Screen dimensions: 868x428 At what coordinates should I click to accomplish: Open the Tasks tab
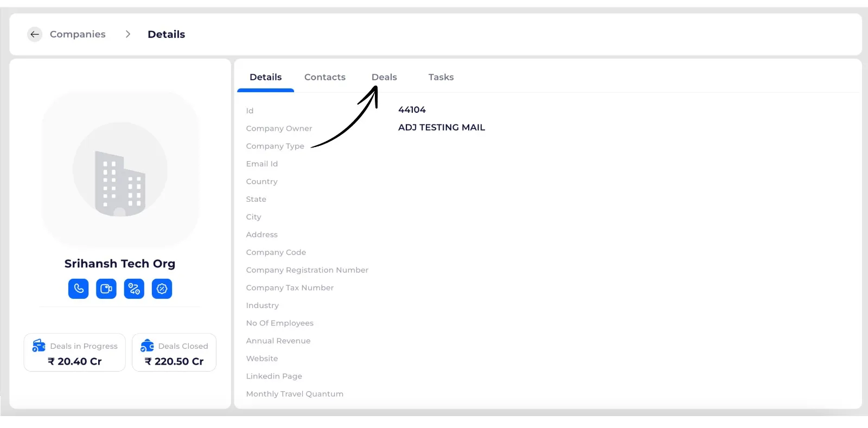tap(441, 77)
